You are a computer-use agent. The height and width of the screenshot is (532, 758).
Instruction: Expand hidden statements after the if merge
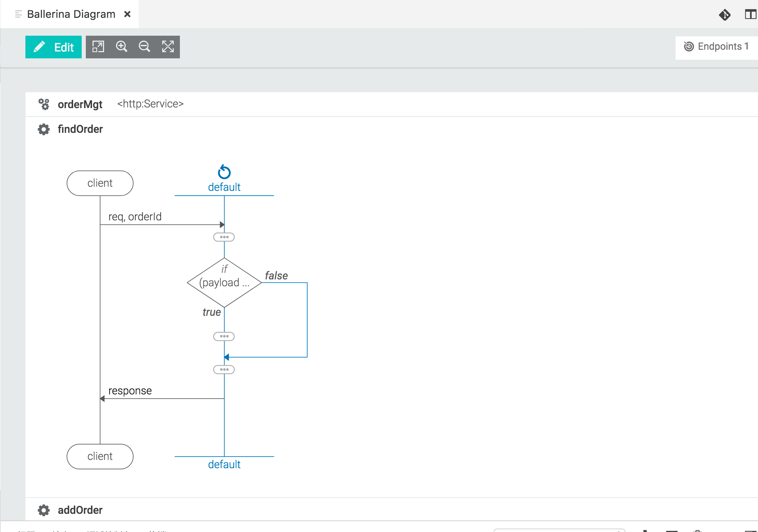224,370
